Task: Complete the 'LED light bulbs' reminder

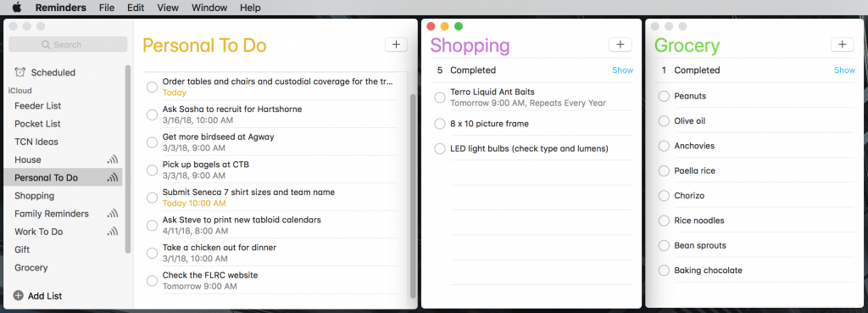Action: point(440,148)
